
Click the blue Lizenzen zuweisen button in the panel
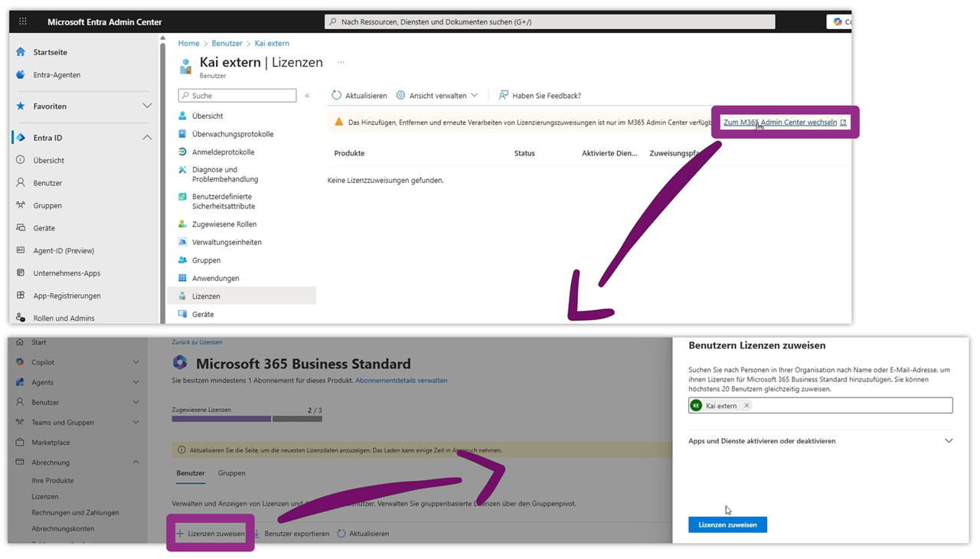click(x=727, y=525)
